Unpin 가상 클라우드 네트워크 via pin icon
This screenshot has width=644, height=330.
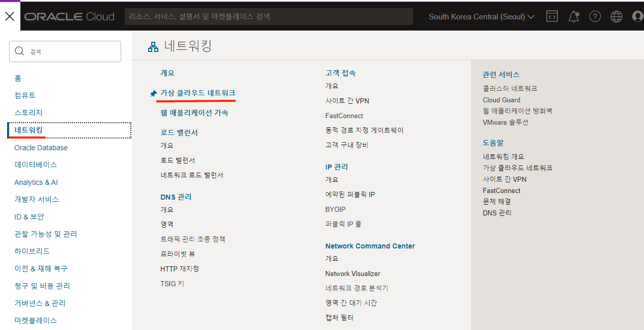tap(153, 94)
